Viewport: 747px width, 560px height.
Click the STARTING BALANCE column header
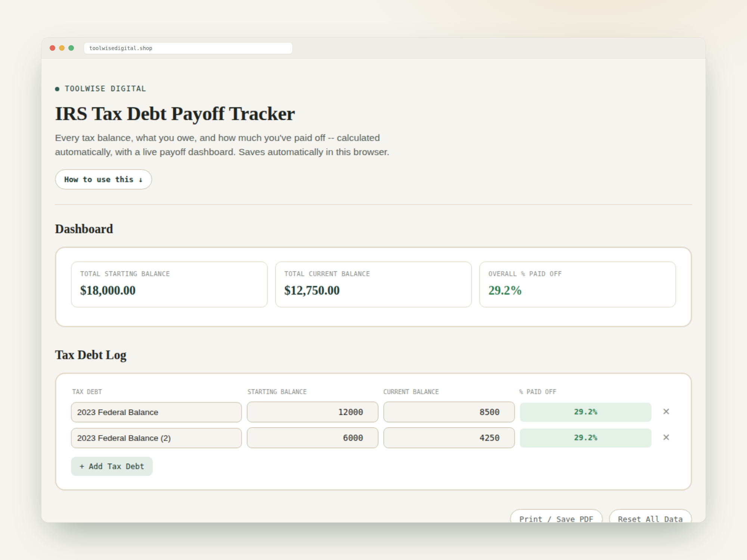point(277,392)
